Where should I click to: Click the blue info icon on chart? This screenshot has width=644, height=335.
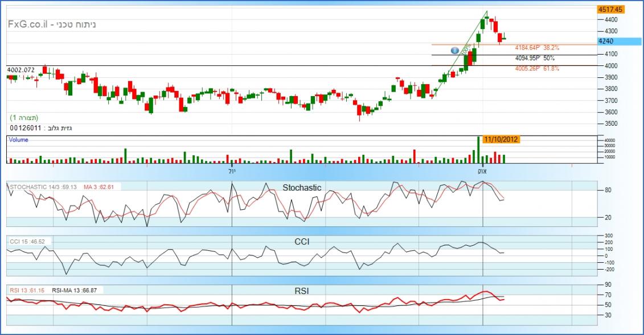[x=454, y=51]
